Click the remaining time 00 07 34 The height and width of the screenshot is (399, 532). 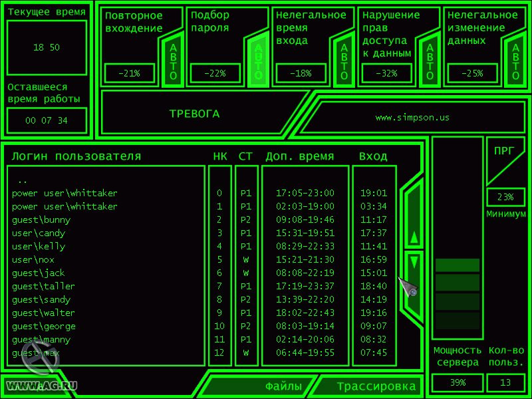(x=47, y=120)
